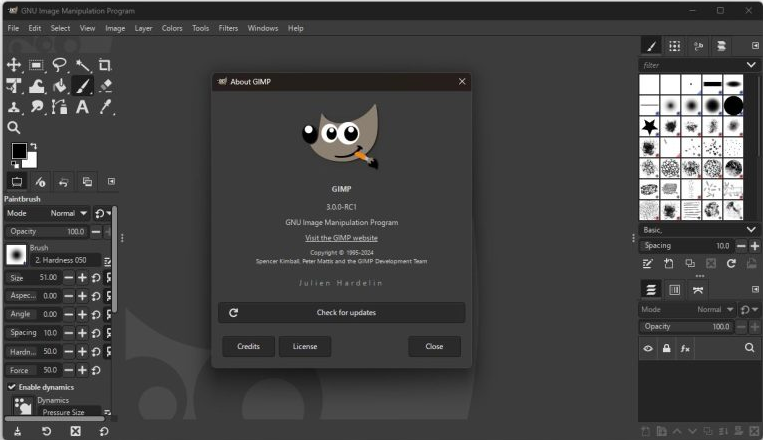763x440 pixels.
Task: Open the License button in About dialog
Action: pyautogui.click(x=305, y=347)
